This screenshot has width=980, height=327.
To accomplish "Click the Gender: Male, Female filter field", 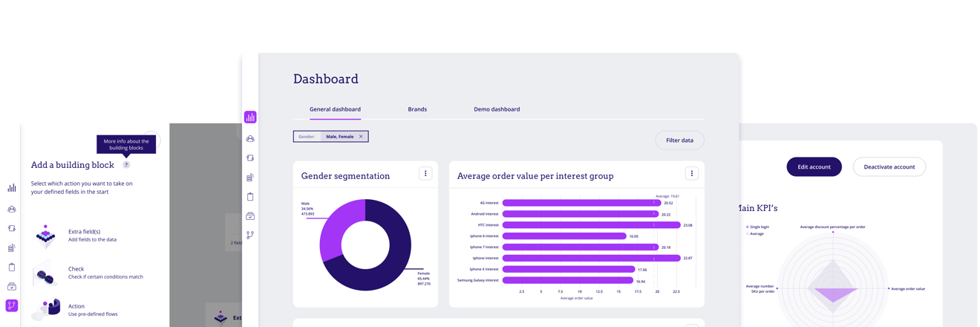I will (x=330, y=137).
